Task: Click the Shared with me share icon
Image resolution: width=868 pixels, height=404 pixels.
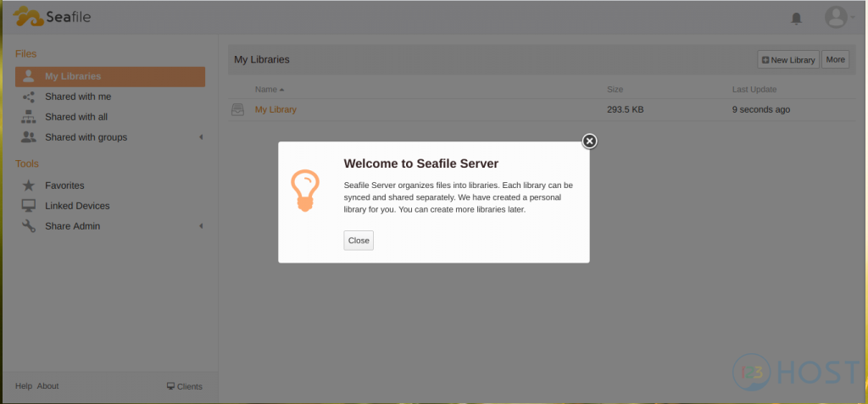Action: (x=28, y=97)
